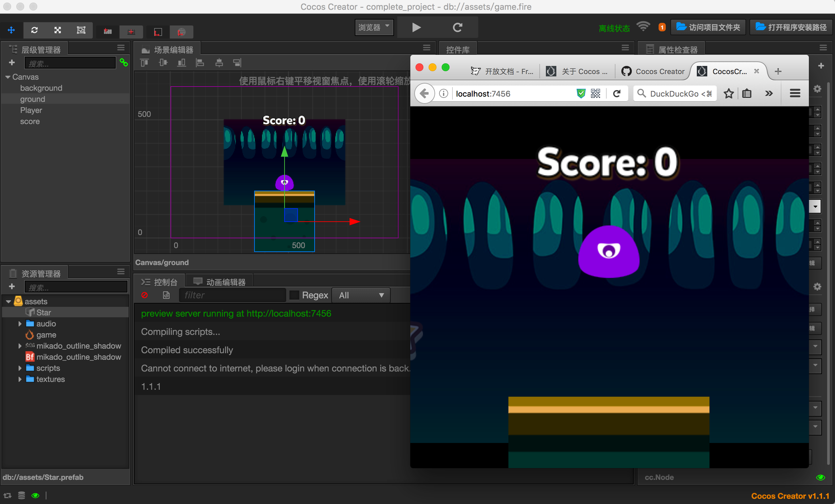
Task: Click the play preview button
Action: tap(416, 27)
